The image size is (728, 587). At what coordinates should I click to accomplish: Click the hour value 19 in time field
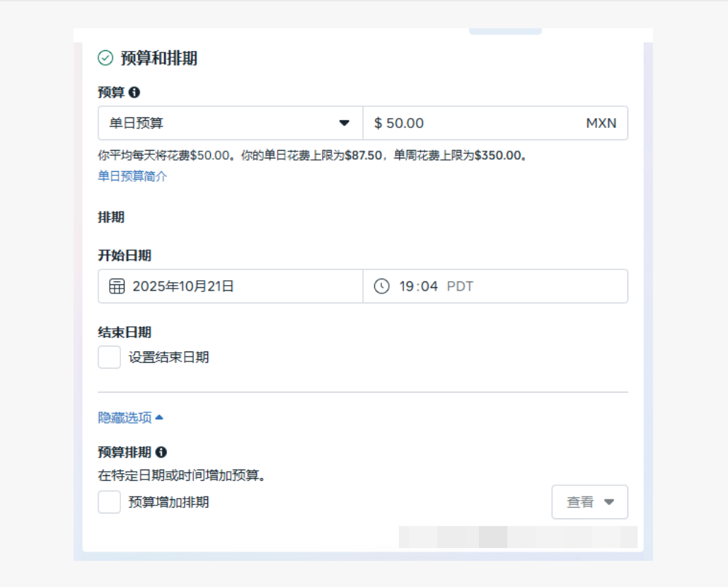406,286
